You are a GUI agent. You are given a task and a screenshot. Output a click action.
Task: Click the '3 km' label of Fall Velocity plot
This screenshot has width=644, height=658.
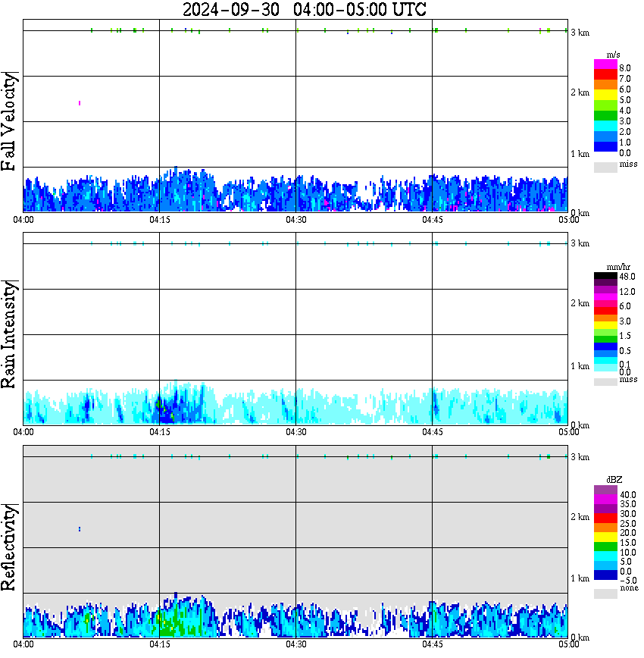(x=580, y=33)
